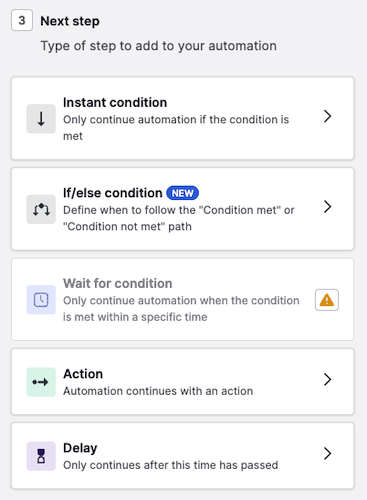The image size is (367, 500).
Task: Click the blue NEW badge
Action: [x=182, y=193]
